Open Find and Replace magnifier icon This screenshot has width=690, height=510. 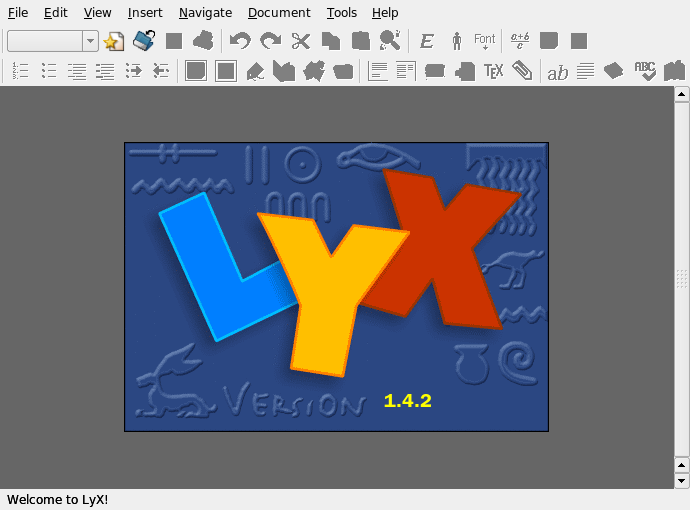[390, 40]
